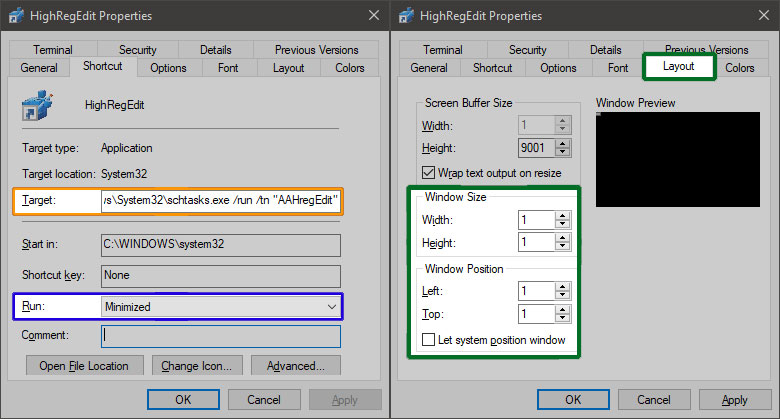Close the left HighRegEdit Properties window
This screenshot has height=419, width=780.
coord(374,15)
